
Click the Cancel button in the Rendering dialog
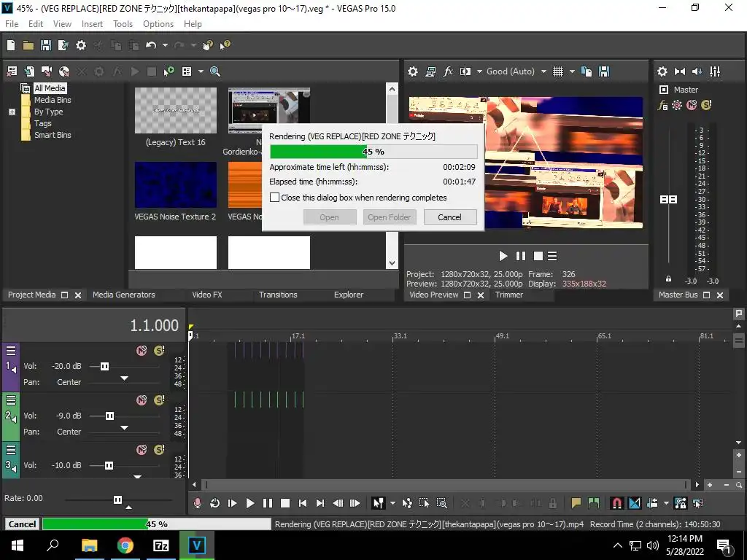pyautogui.click(x=449, y=217)
